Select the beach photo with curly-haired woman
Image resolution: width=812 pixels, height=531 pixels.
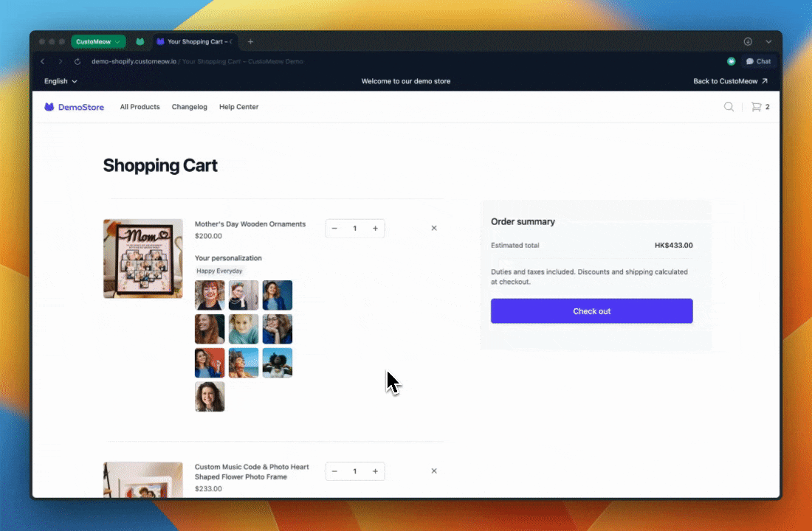pos(244,363)
